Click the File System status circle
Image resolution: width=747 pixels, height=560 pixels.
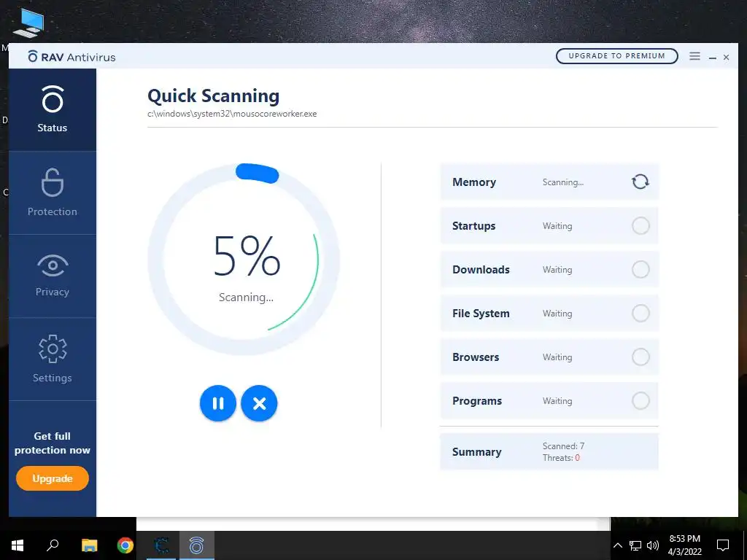pyautogui.click(x=640, y=314)
